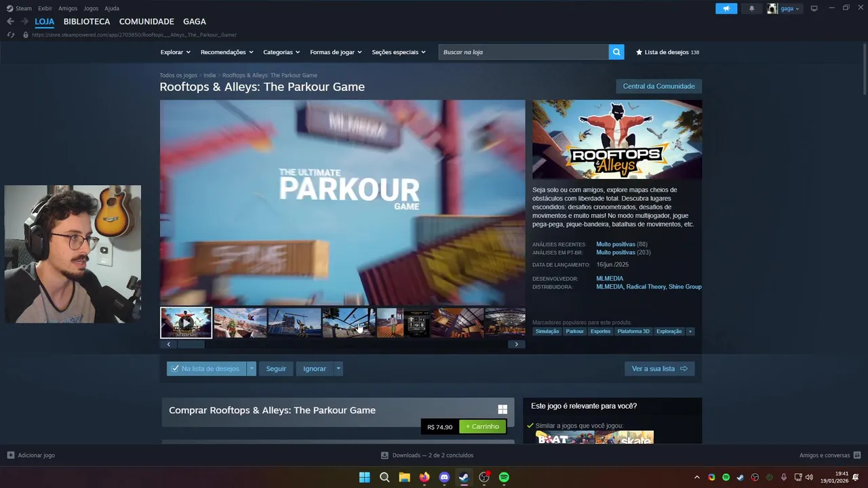868x488 pixels.
Task: Click Todos os jogos breadcrumb
Action: click(178, 75)
